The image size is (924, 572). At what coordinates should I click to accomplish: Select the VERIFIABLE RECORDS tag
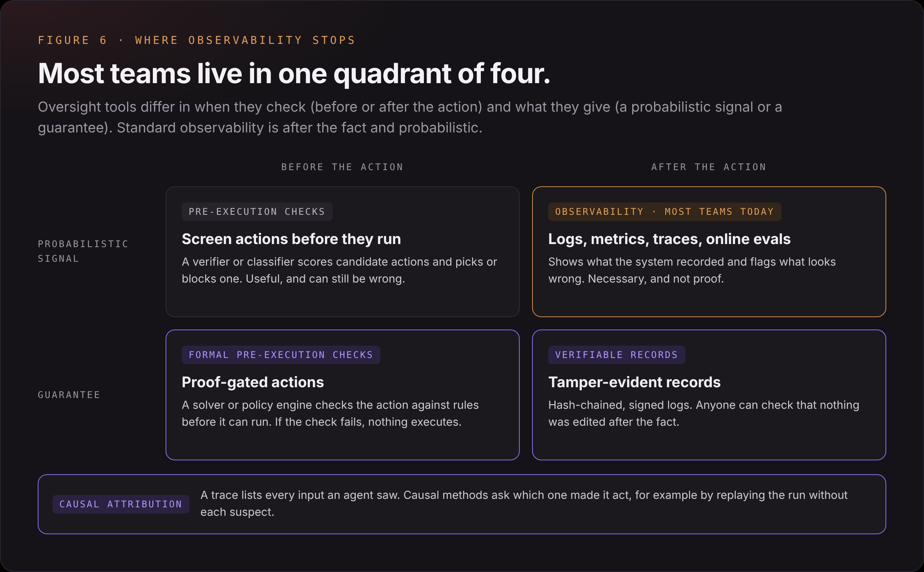(616, 355)
